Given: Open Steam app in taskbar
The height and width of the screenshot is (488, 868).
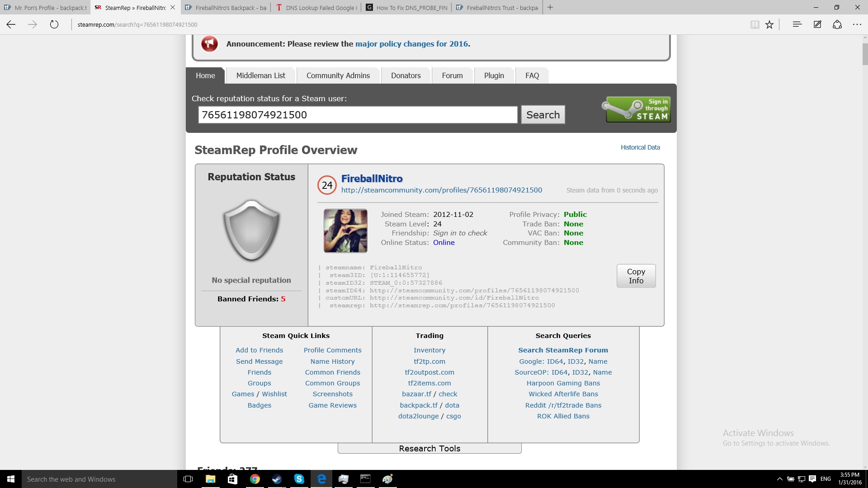Looking at the screenshot, I should pyautogui.click(x=277, y=479).
